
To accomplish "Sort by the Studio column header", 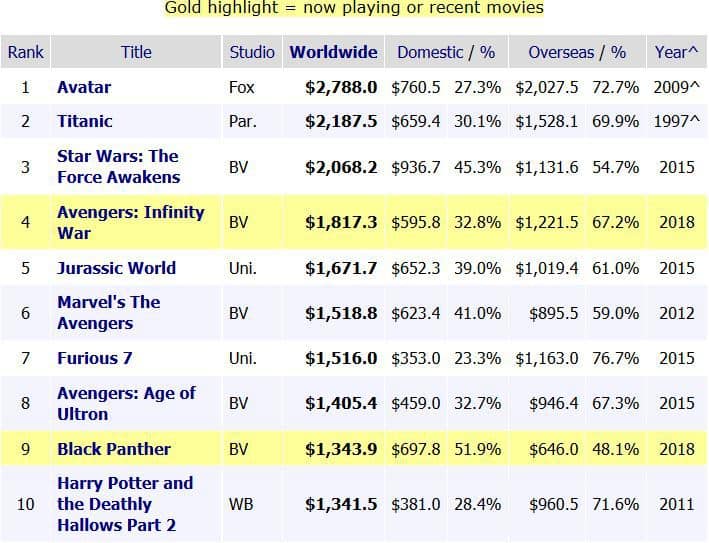I will coord(252,52).
